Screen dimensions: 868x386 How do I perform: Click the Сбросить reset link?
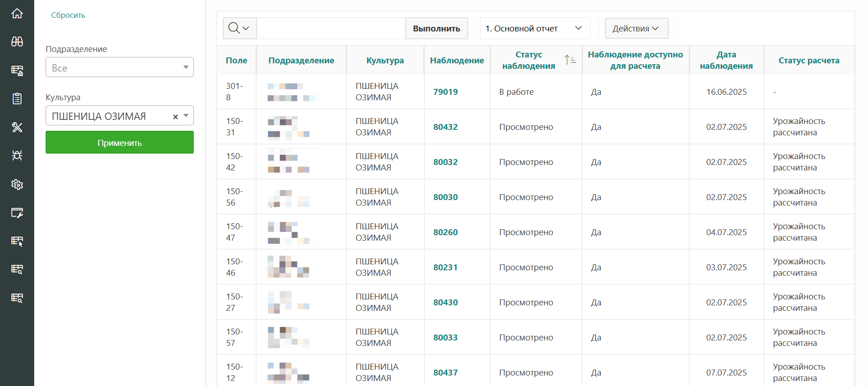click(x=68, y=15)
